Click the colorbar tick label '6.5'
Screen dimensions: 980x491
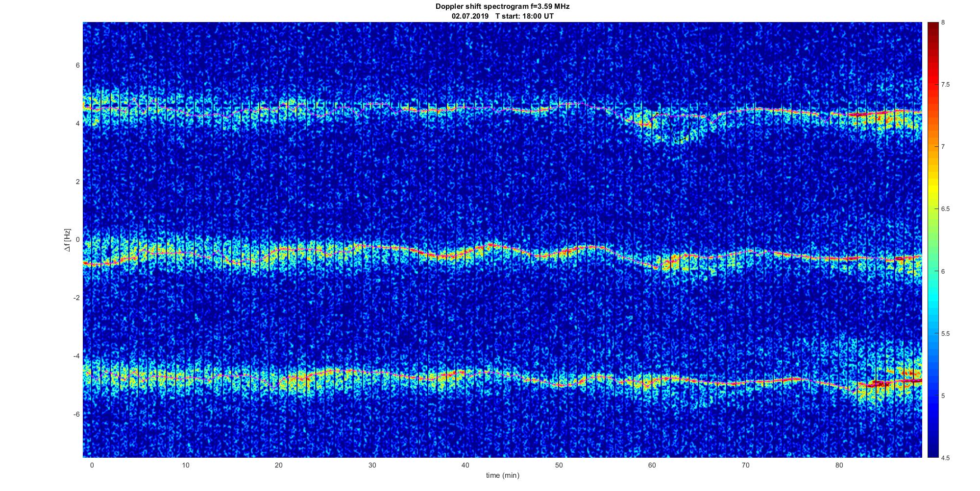945,209
